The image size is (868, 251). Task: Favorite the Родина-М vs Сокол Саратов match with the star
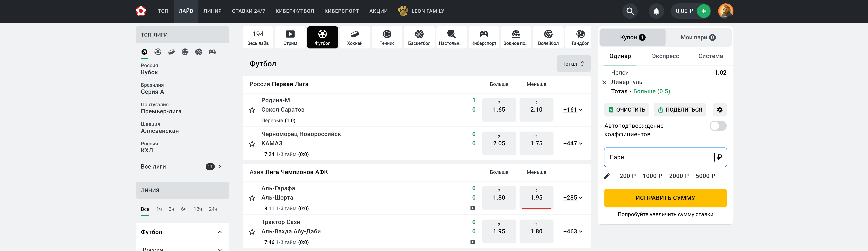(x=252, y=110)
